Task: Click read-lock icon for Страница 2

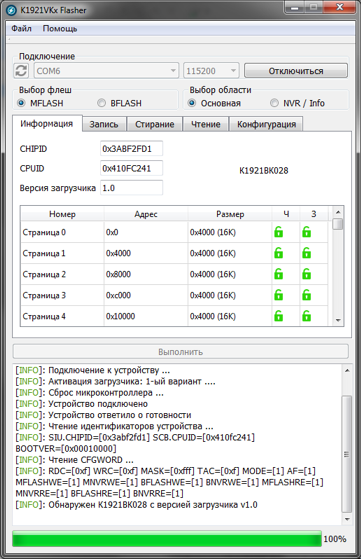Action: 279,274
